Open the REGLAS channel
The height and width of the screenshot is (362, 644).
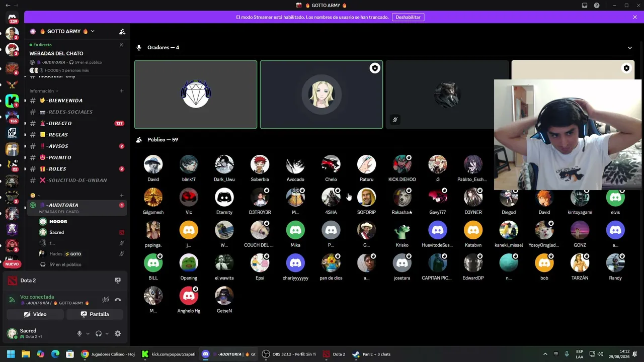(77, 135)
